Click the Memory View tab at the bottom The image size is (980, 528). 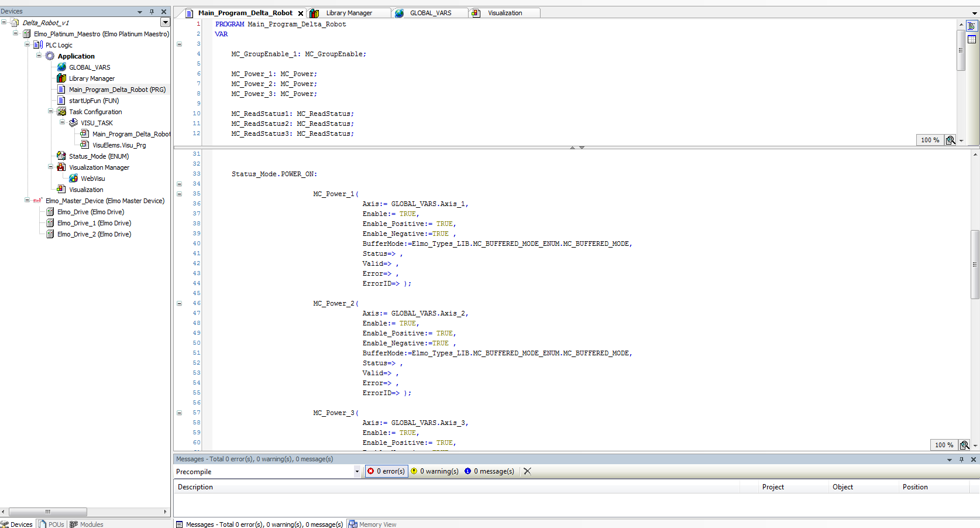(x=372, y=524)
